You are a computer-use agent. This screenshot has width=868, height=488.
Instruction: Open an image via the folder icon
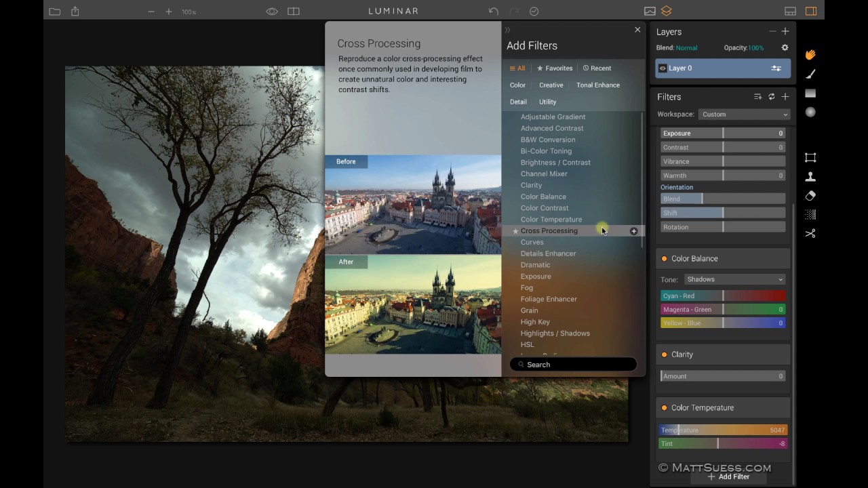55,12
